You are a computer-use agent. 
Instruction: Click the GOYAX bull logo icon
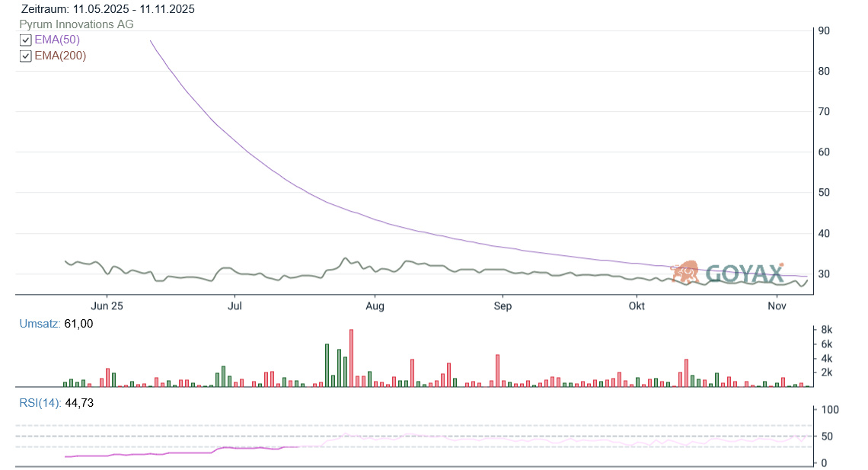(x=686, y=273)
